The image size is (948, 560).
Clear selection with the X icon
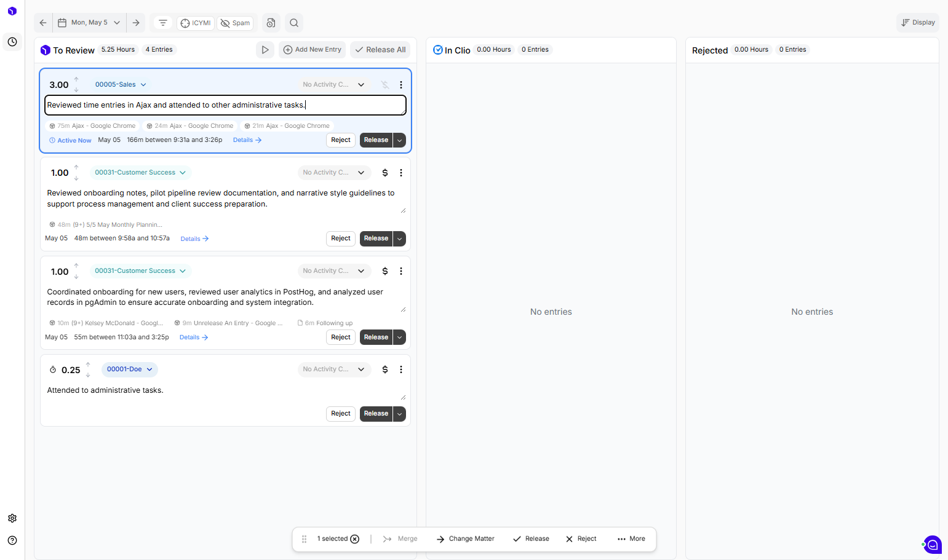pos(355,539)
